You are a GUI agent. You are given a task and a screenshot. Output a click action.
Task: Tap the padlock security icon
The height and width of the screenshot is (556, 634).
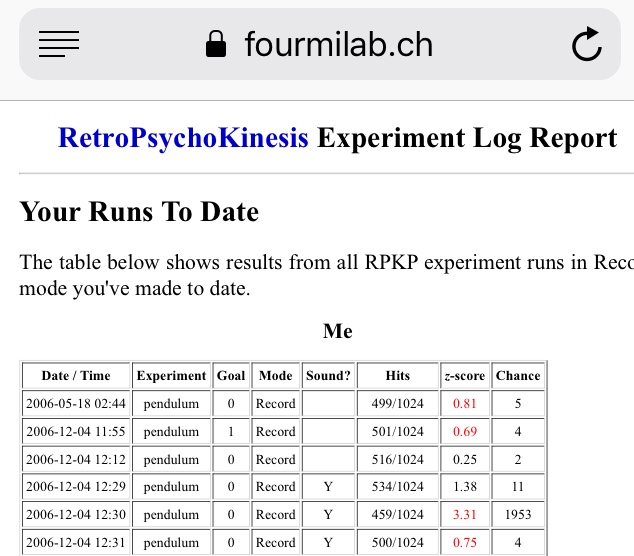216,44
